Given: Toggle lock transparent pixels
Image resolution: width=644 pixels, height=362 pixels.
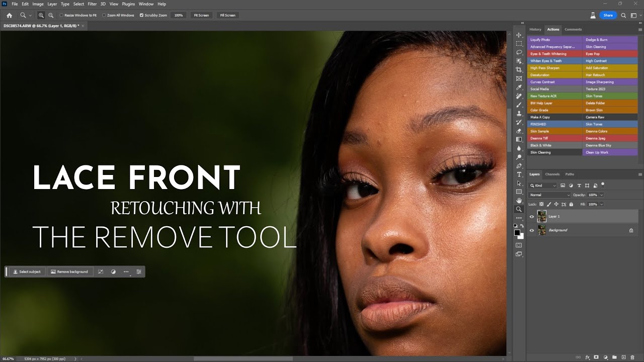Looking at the screenshot, I should tap(541, 204).
